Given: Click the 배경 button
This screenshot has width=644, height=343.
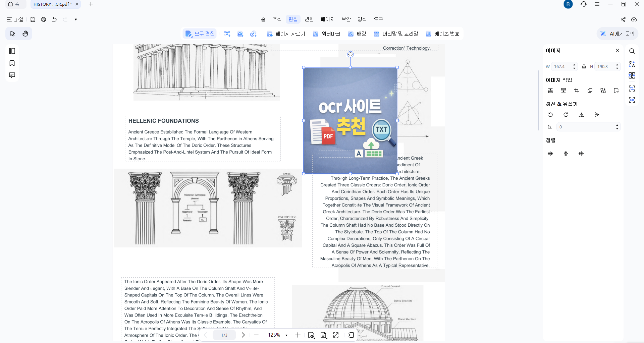Looking at the screenshot, I should pyautogui.click(x=357, y=34).
